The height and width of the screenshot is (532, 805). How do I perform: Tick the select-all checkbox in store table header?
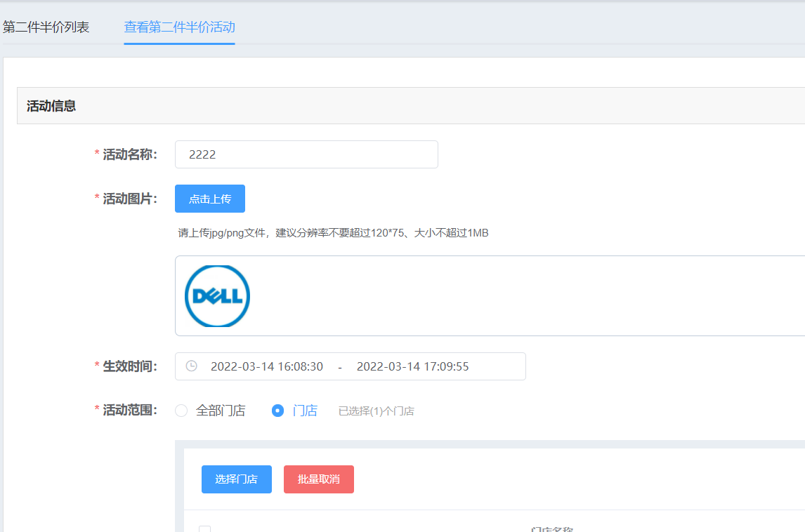click(205, 529)
